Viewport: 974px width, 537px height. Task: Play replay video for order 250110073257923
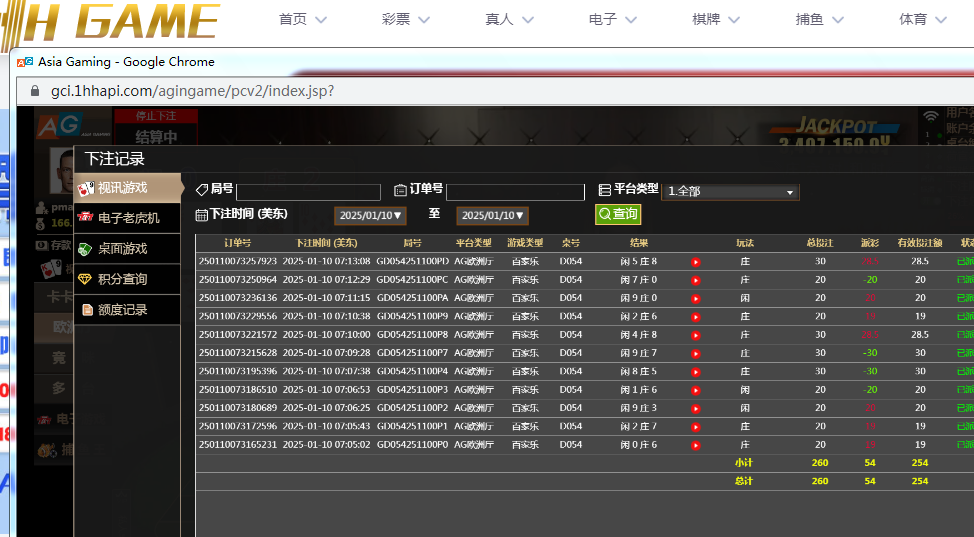(696, 262)
